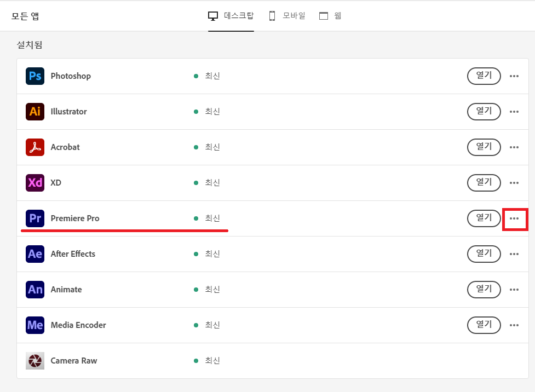
Task: Click the Media Encoder app icon
Action: [x=35, y=325]
